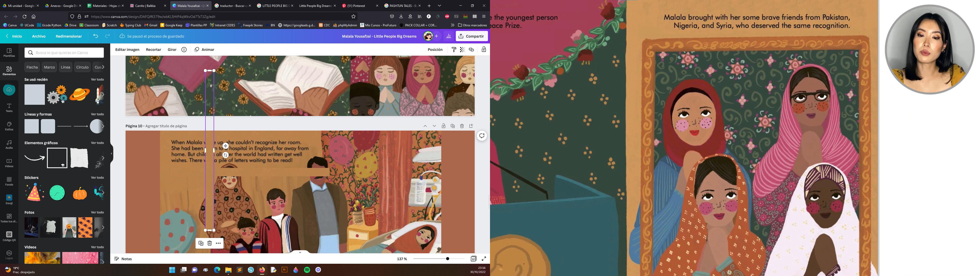Click the link chain icon
The image size is (980, 276).
point(471,50)
